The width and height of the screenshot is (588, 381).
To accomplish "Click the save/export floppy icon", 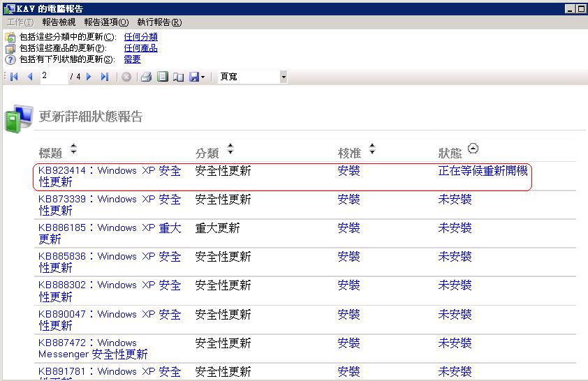I will 194,77.
